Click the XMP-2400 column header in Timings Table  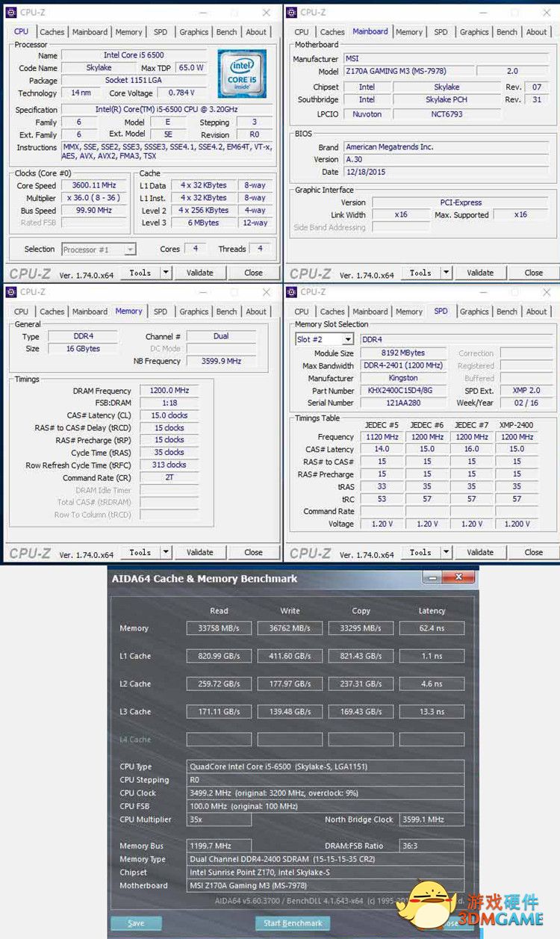click(517, 424)
